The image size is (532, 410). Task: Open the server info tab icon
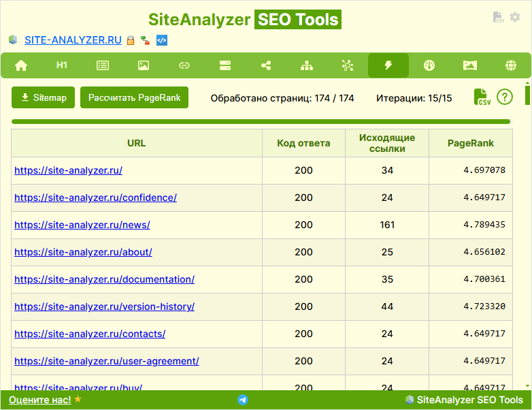coord(225,65)
